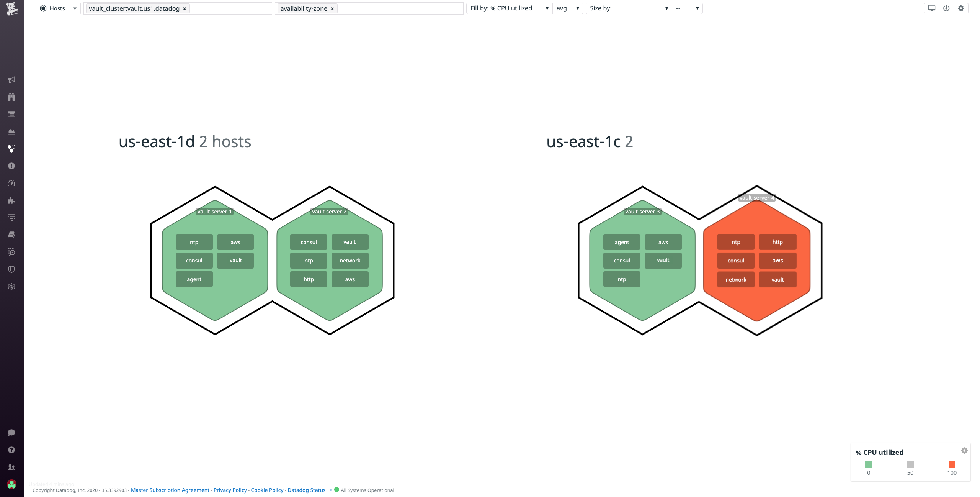Viewport: 980px width, 497px height.
Task: Open the APM gauge icon in sidebar
Action: [11, 183]
